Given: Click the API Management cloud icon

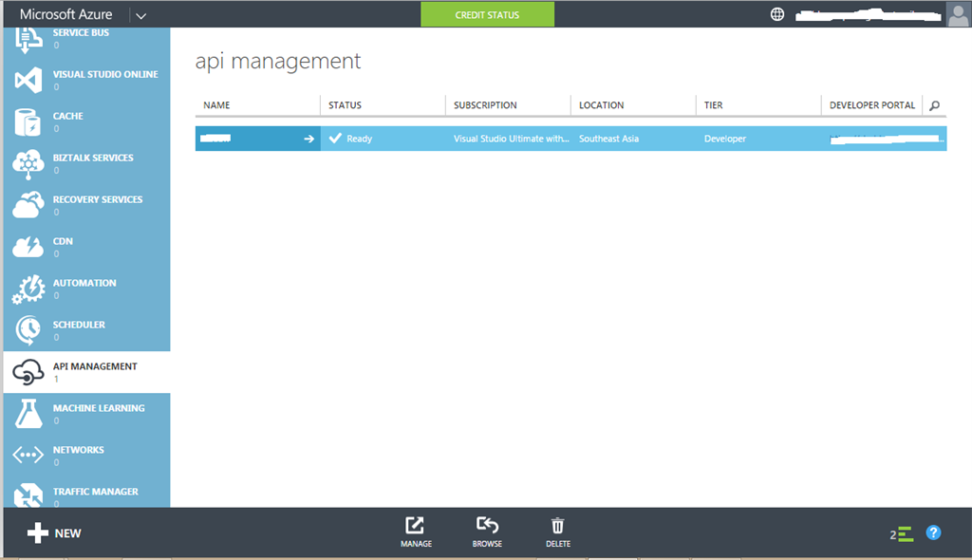Looking at the screenshot, I should [x=28, y=372].
